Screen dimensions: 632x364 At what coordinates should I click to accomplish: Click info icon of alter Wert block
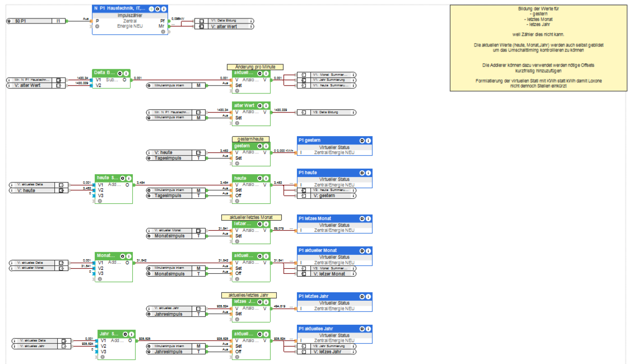tap(266, 106)
